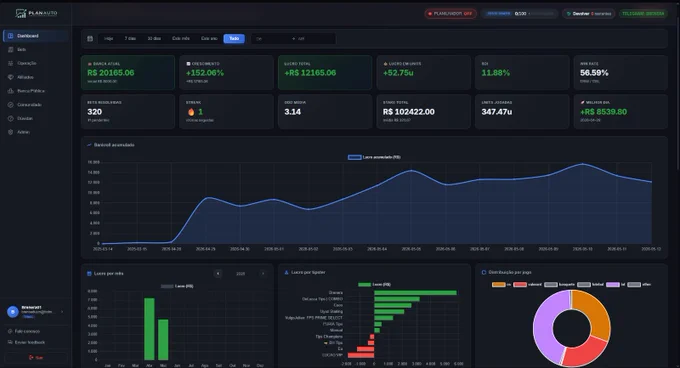Click the 56.59% win rate value

pyautogui.click(x=594, y=73)
